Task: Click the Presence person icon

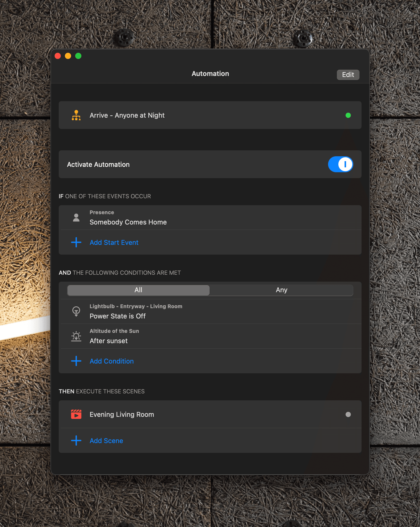Action: point(76,218)
